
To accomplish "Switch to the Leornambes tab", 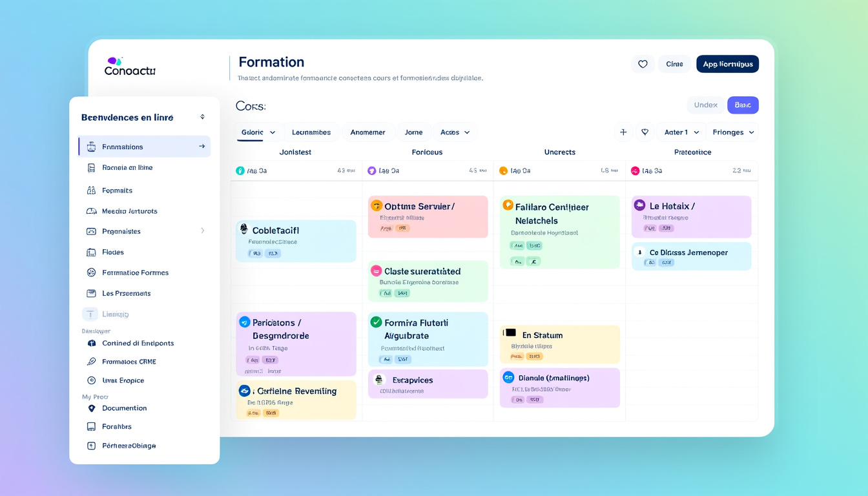I will [311, 132].
